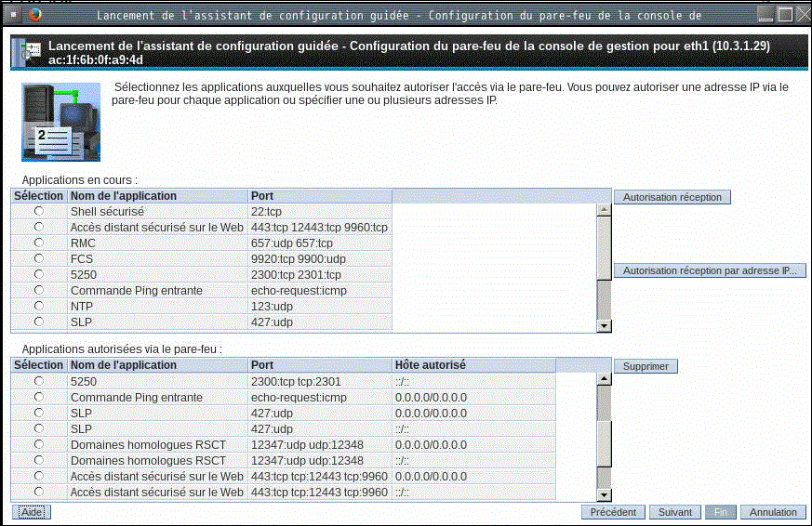Click the Autorisation réception button
The height and width of the screenshot is (526, 812).
[672, 197]
